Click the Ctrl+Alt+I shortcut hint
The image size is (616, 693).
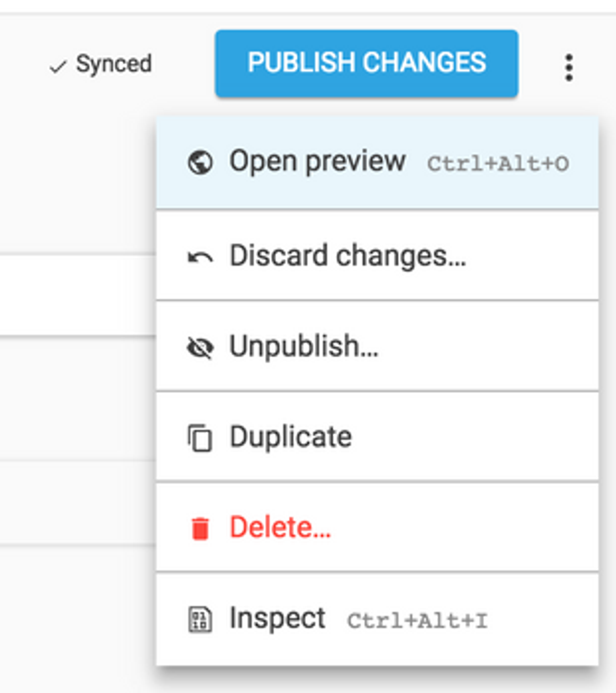tap(417, 621)
